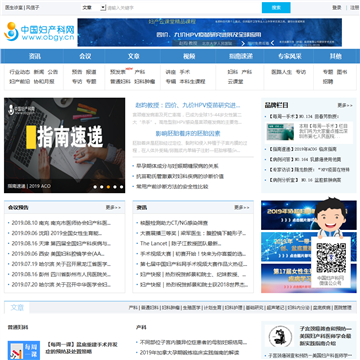Open the 2019.09.06 沈阳 conference entry
Viewport: 360px width, 360px height.
[x=57, y=233]
